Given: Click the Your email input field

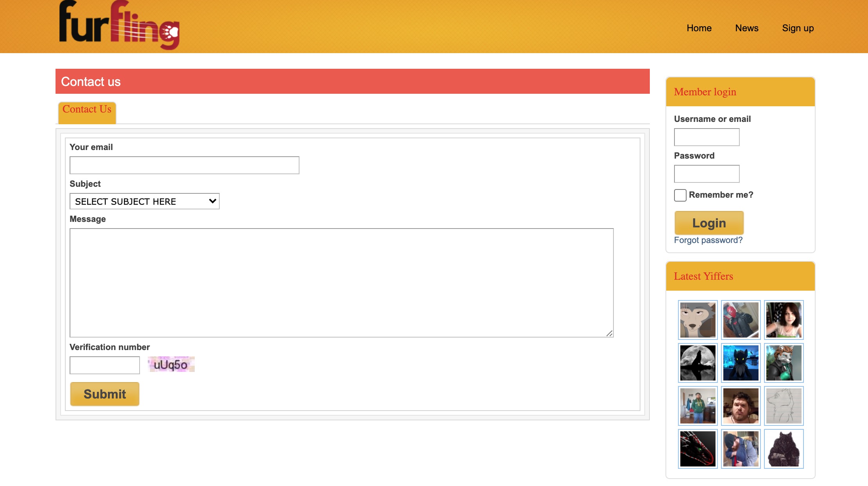Looking at the screenshot, I should 185,165.
